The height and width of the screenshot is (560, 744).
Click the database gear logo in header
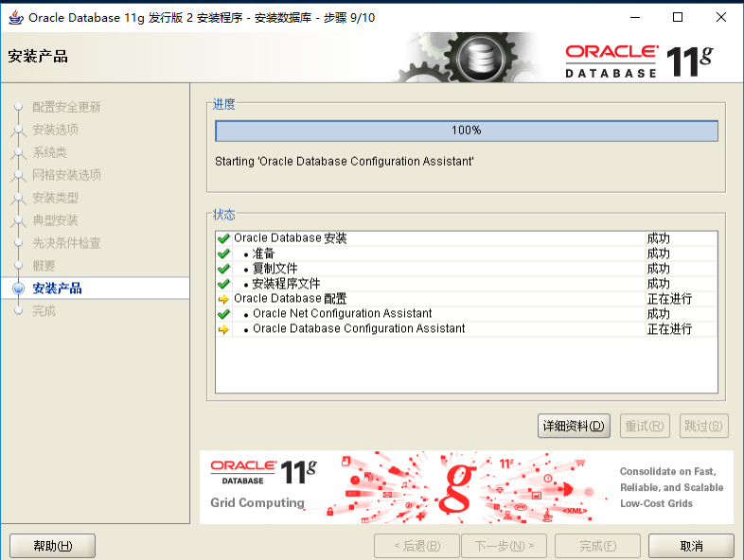pos(480,58)
